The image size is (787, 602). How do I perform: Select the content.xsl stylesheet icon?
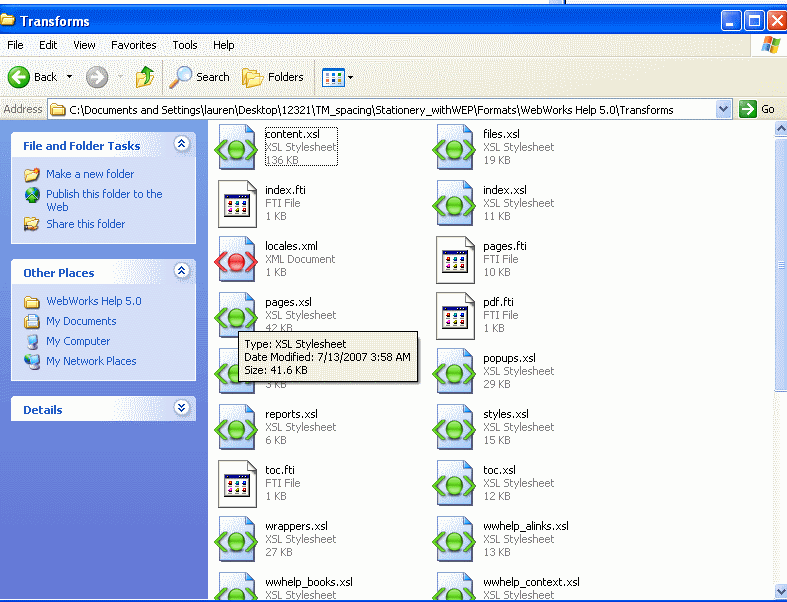(x=238, y=148)
